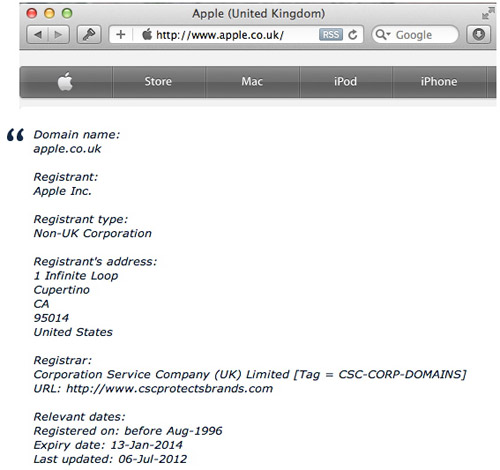
Task: Select the iPod navigation tab
Action: 345,81
